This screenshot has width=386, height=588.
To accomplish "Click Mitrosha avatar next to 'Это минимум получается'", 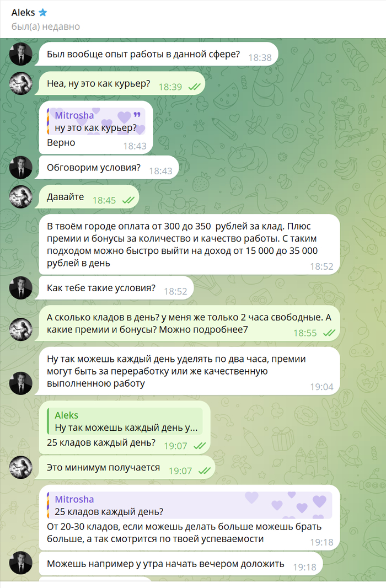I will click(x=20, y=467).
